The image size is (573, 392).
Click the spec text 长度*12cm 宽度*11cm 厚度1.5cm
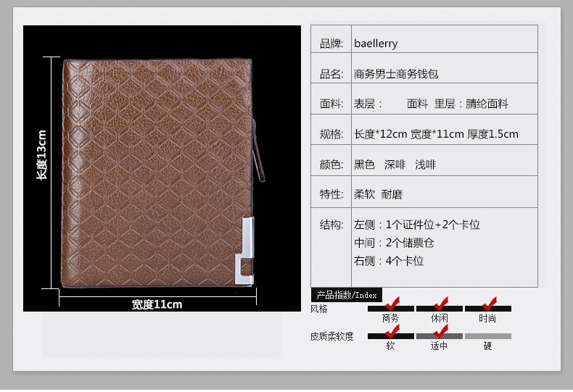436,134
